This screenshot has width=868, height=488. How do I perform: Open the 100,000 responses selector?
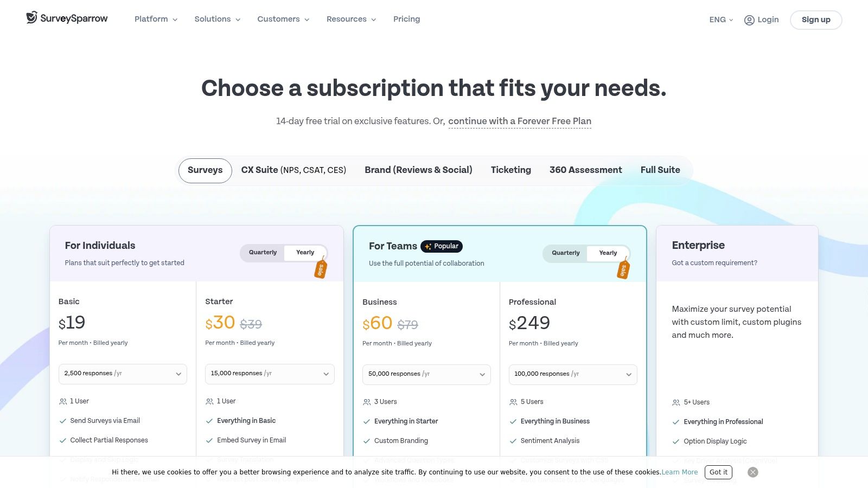(x=573, y=375)
